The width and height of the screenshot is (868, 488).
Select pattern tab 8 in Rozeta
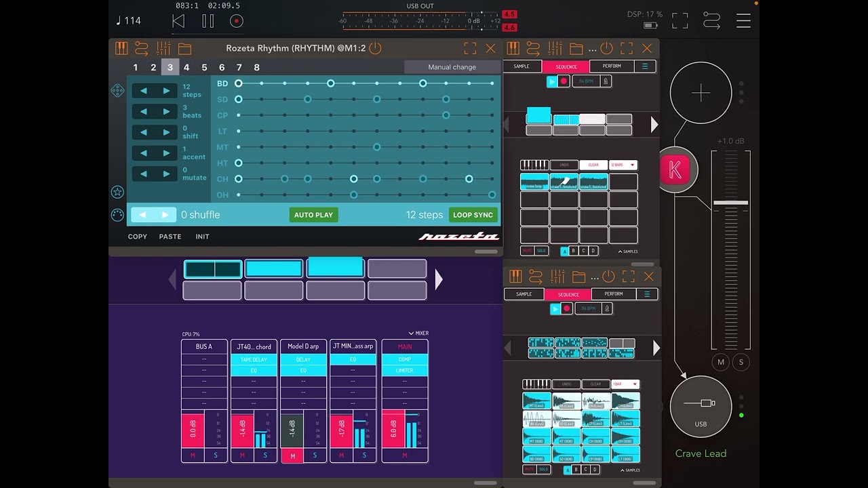coord(256,67)
